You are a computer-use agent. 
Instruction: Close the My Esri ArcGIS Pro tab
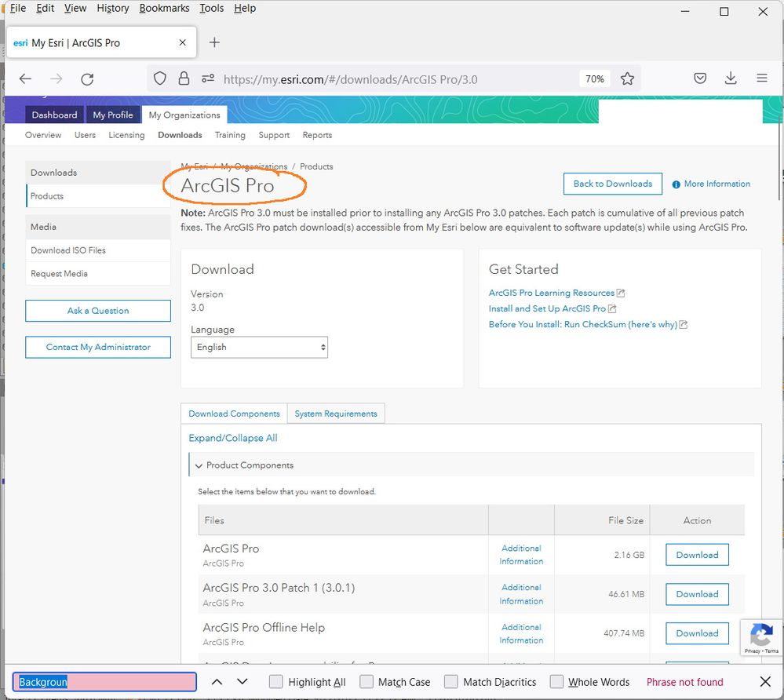coord(183,42)
